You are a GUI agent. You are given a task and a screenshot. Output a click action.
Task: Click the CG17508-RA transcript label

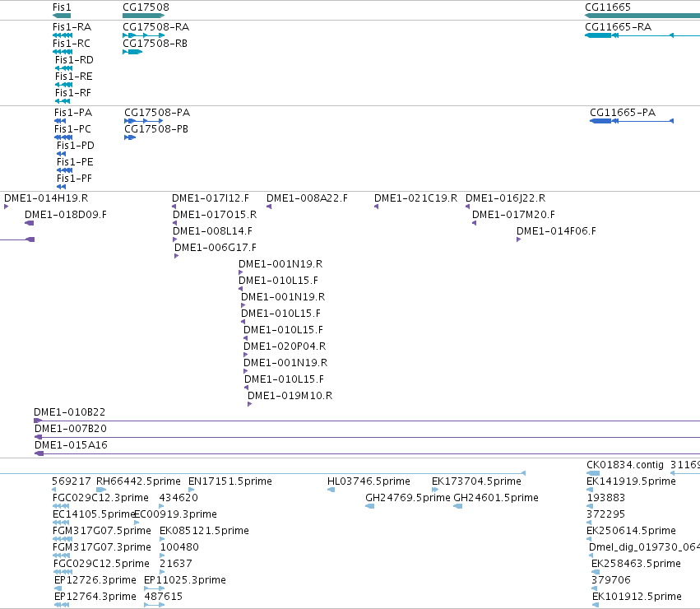pos(155,27)
